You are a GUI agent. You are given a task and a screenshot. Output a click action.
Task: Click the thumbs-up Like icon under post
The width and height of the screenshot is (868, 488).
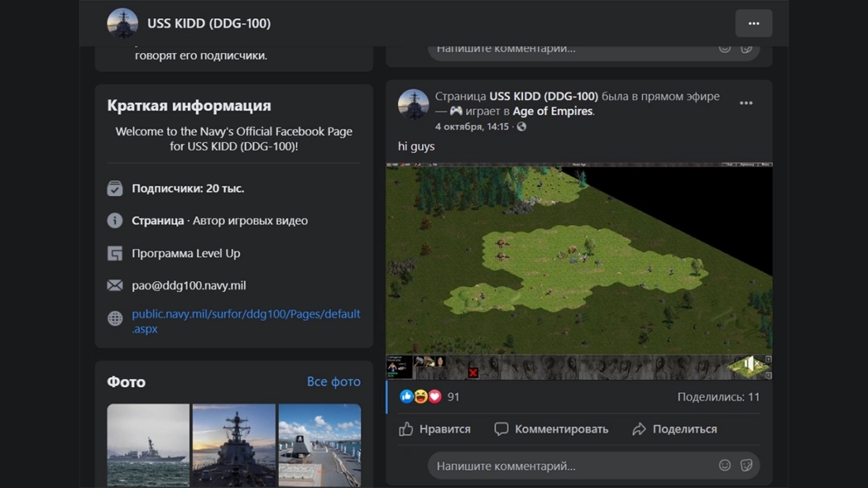pos(406,429)
